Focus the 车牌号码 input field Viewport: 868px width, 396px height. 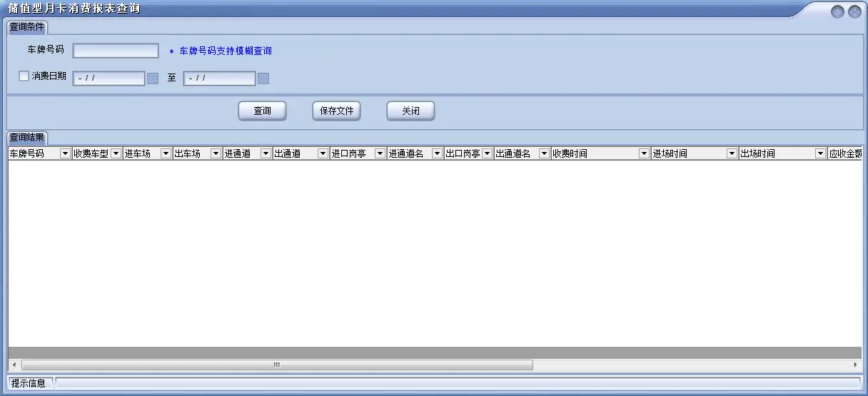click(116, 51)
